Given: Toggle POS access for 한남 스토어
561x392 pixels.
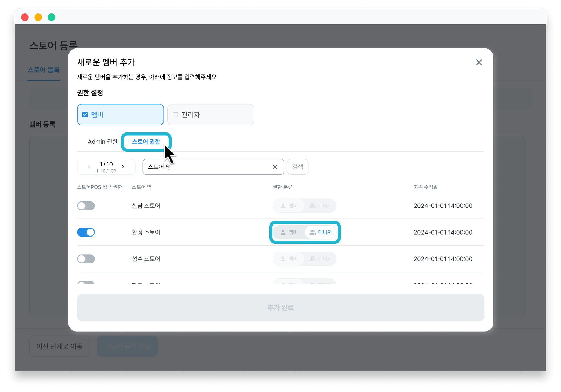Looking at the screenshot, I should point(86,206).
